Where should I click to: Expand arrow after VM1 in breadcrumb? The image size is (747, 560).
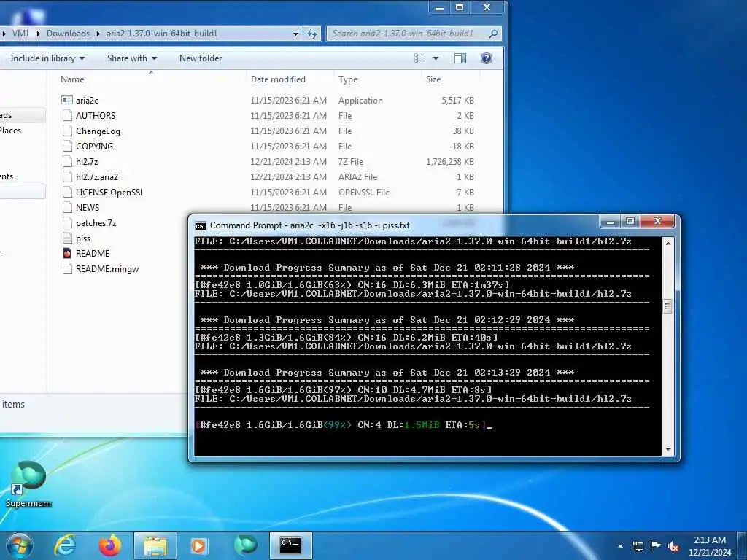point(38,34)
